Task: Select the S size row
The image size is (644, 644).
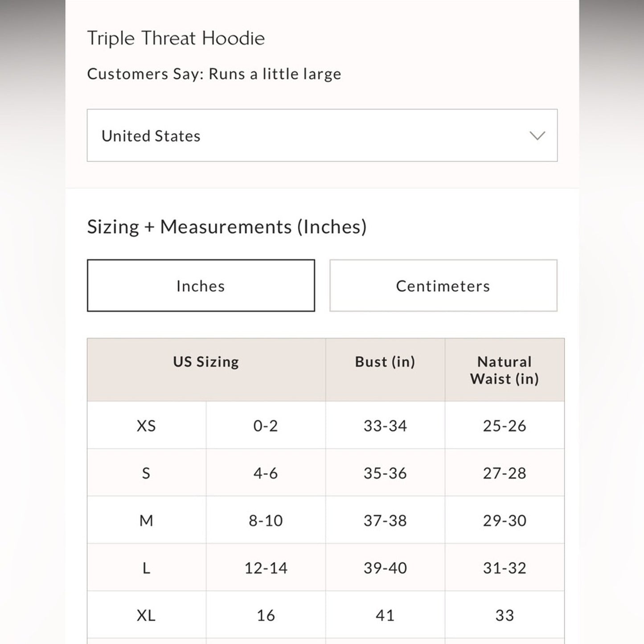Action: pos(146,473)
